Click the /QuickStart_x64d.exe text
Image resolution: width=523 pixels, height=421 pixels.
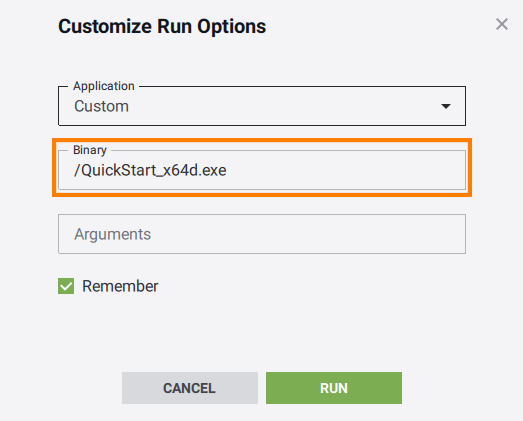click(150, 170)
